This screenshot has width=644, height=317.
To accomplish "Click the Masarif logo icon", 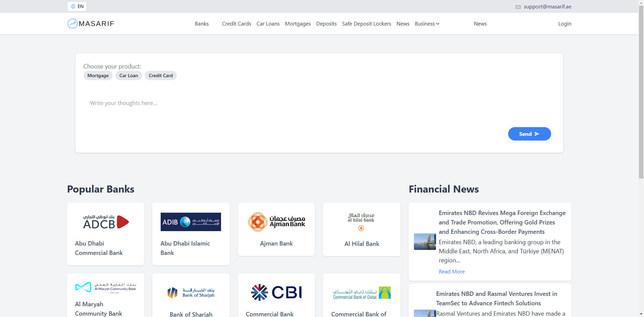I will (x=72, y=23).
